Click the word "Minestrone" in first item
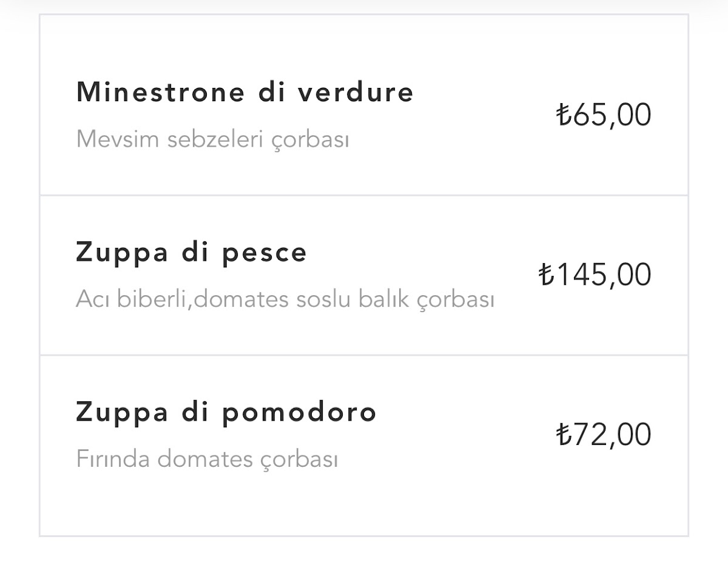Screen dimensions: 728x588 click(x=160, y=92)
